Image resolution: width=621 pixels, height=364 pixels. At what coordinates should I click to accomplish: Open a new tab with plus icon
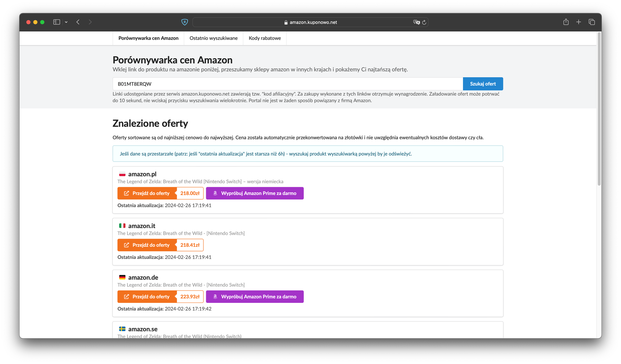[578, 22]
